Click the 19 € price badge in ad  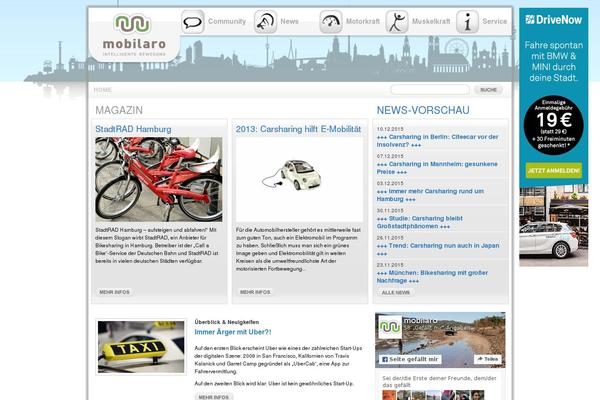pos(553,125)
